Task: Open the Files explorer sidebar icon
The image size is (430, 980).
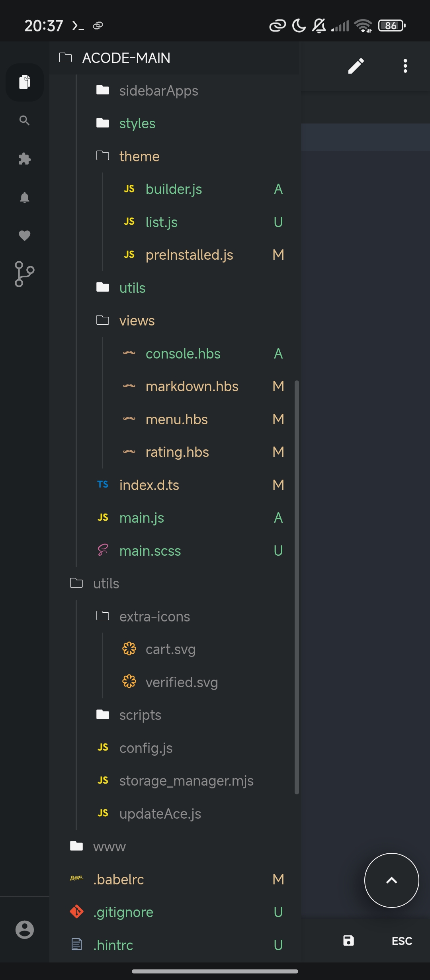Action: 25,82
